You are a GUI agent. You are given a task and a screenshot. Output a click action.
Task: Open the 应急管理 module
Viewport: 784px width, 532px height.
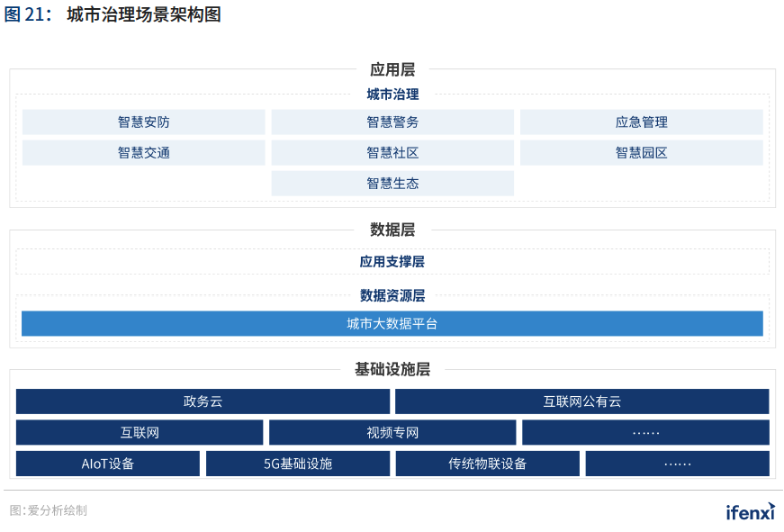640,122
